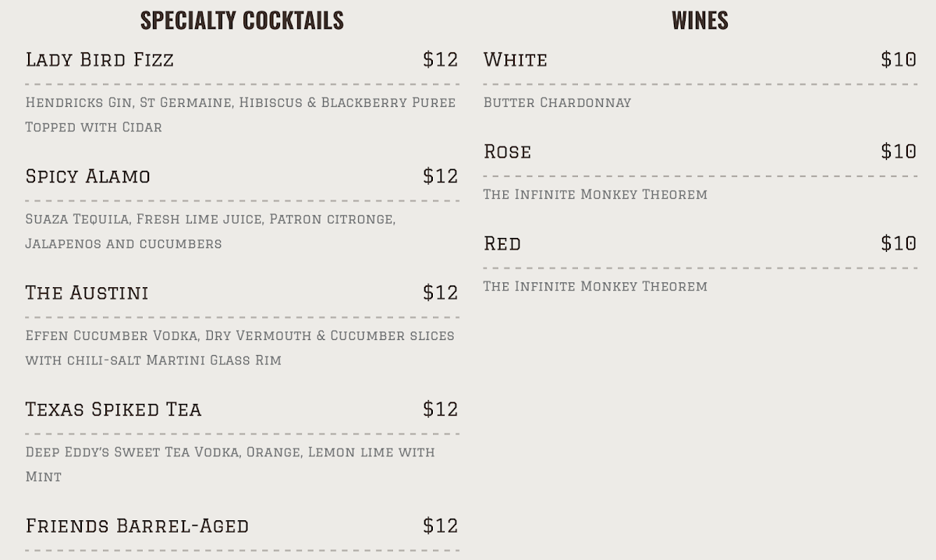Click the Wines section heading
The width and height of the screenshot is (936, 560).
tap(700, 20)
